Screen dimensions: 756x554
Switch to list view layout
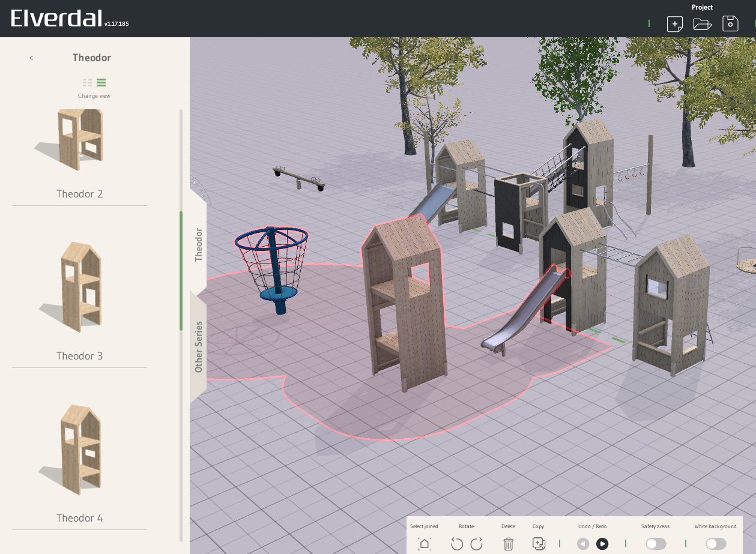click(101, 83)
